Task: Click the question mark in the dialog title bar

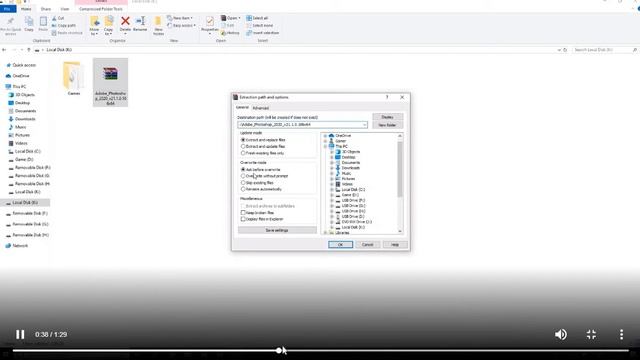Action: coord(387,97)
